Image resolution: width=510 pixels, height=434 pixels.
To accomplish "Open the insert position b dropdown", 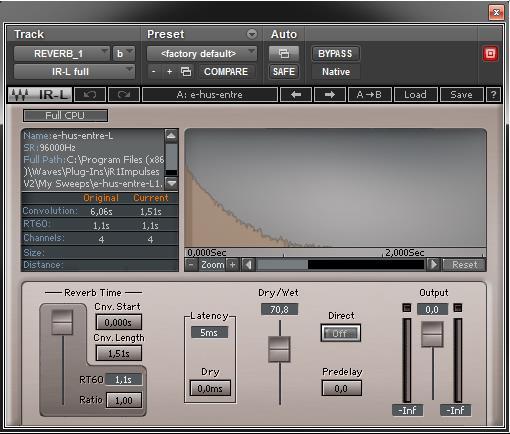I will 124,54.
